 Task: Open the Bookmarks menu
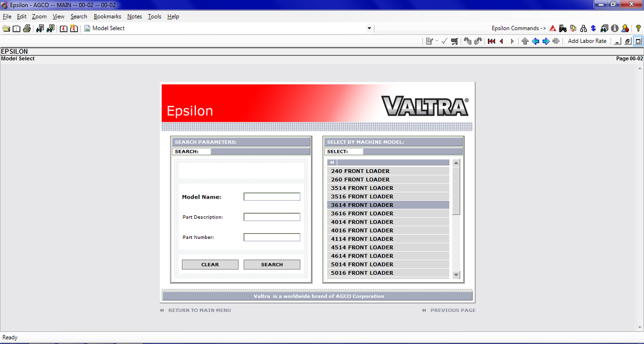click(x=107, y=17)
